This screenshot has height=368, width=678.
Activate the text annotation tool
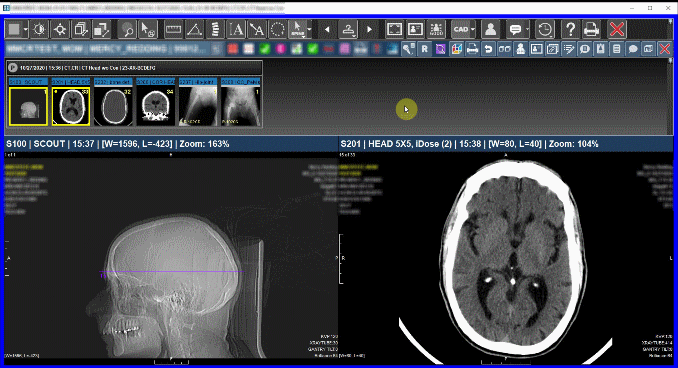pos(236,29)
